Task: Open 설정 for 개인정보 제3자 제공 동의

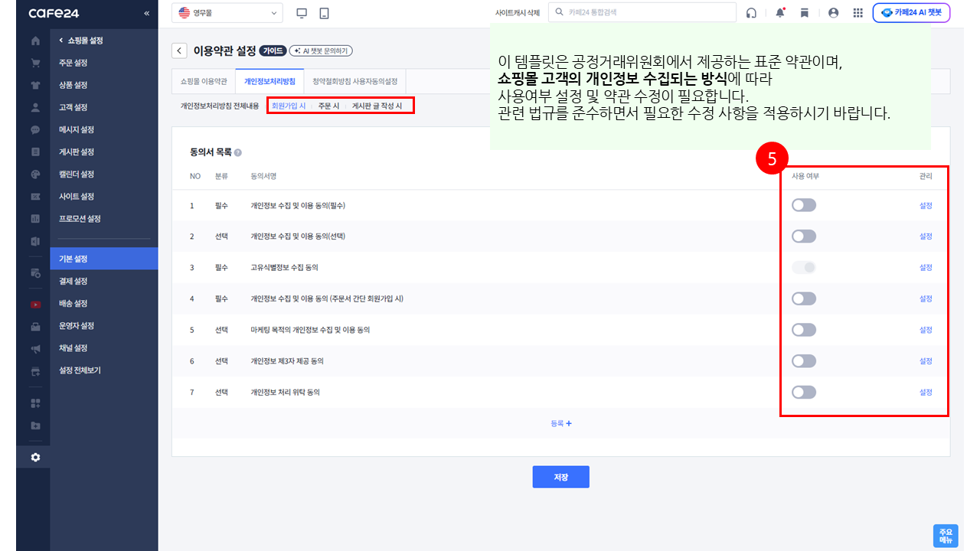Action: pyautogui.click(x=926, y=361)
